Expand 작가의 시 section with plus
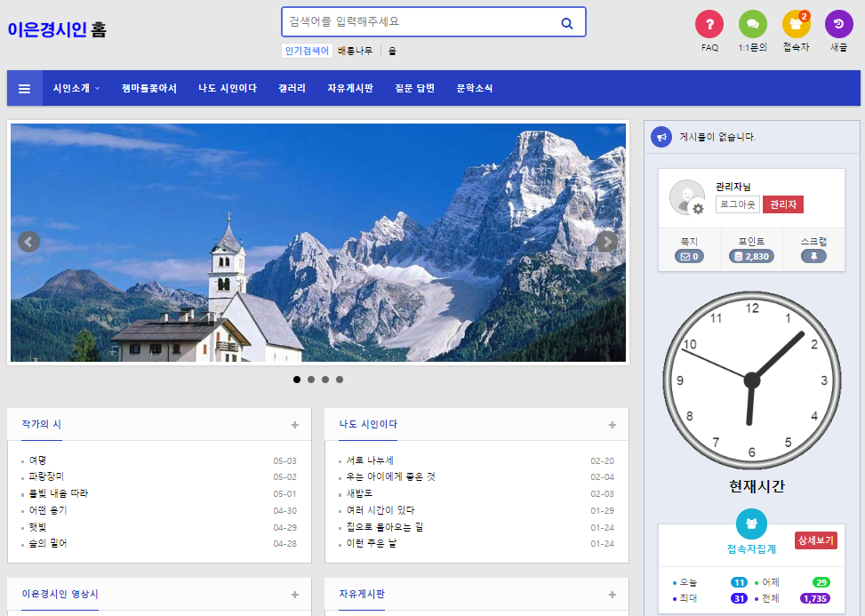865x616 pixels. (295, 425)
